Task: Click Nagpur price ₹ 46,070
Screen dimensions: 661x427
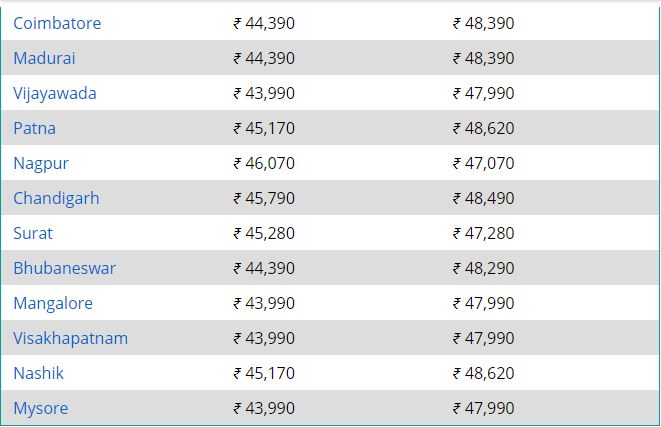Action: click(x=264, y=163)
